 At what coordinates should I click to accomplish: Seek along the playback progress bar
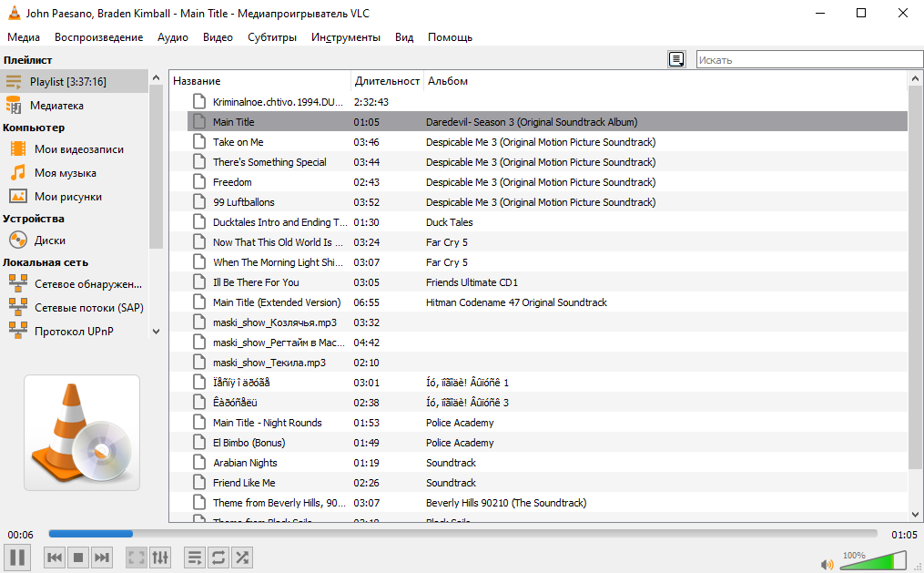tap(463, 534)
